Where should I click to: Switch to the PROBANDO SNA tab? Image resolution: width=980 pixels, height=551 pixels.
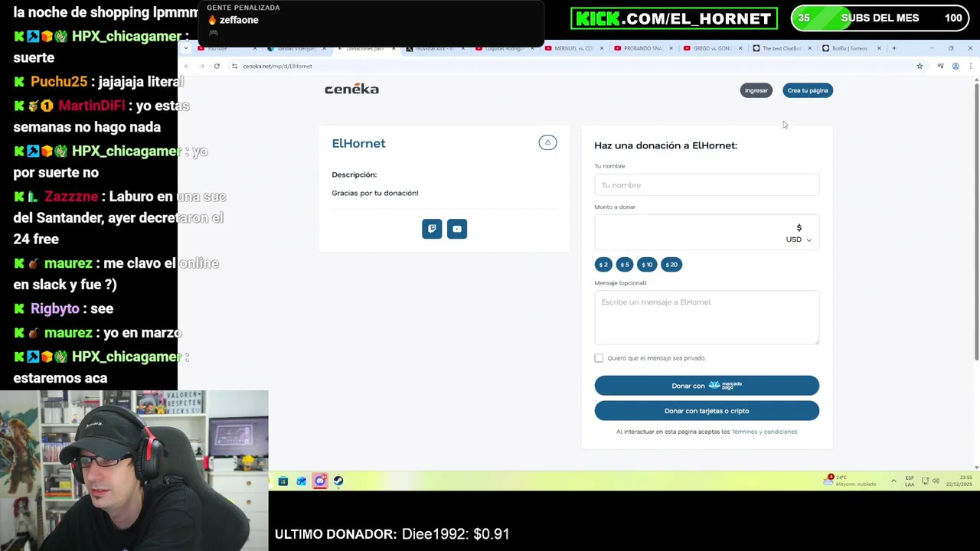[643, 48]
